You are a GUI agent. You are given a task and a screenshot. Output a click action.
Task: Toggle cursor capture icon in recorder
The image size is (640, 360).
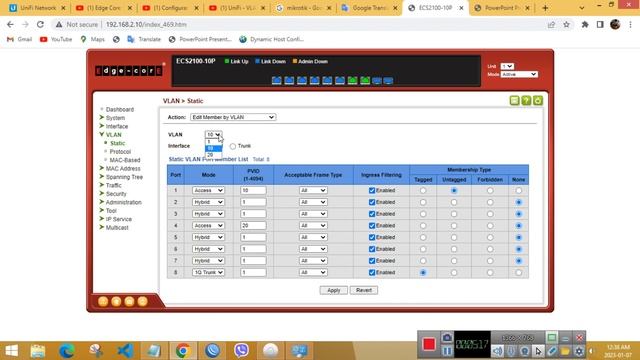pyautogui.click(x=538, y=351)
